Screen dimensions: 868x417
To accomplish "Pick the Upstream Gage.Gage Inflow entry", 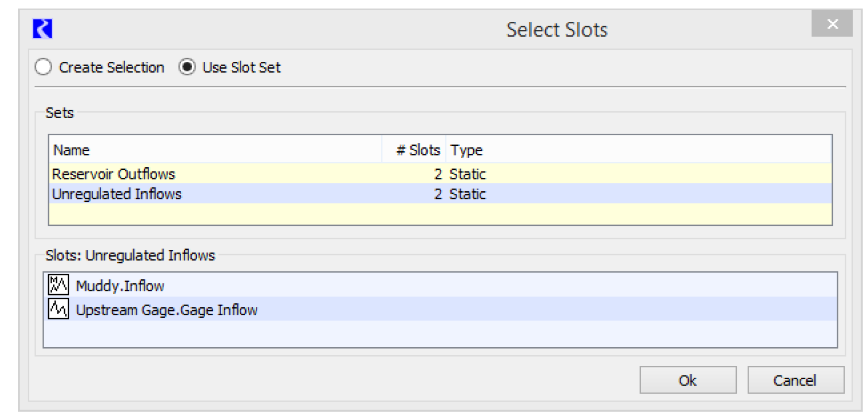I will click(167, 310).
